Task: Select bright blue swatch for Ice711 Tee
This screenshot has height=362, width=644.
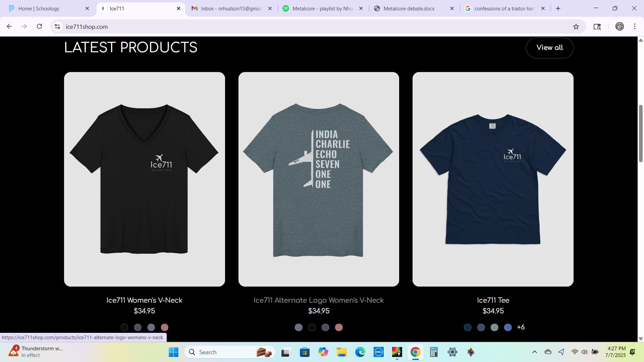Action: pos(508,327)
